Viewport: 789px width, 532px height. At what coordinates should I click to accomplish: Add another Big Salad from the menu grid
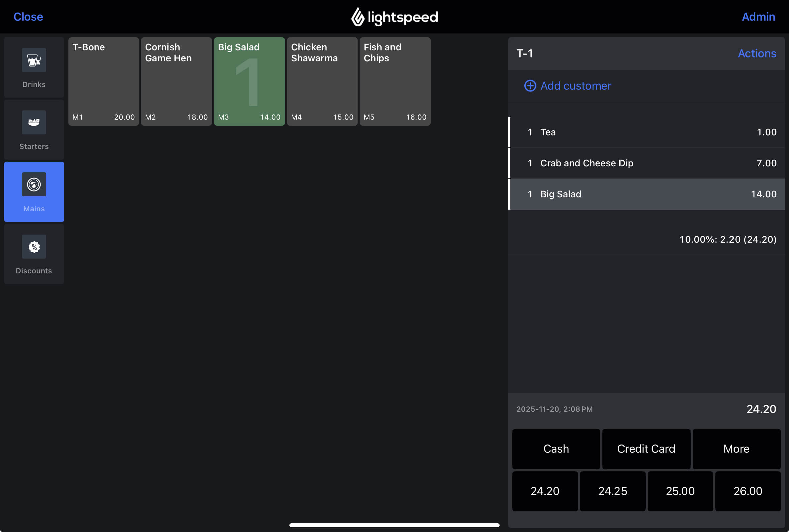click(249, 82)
